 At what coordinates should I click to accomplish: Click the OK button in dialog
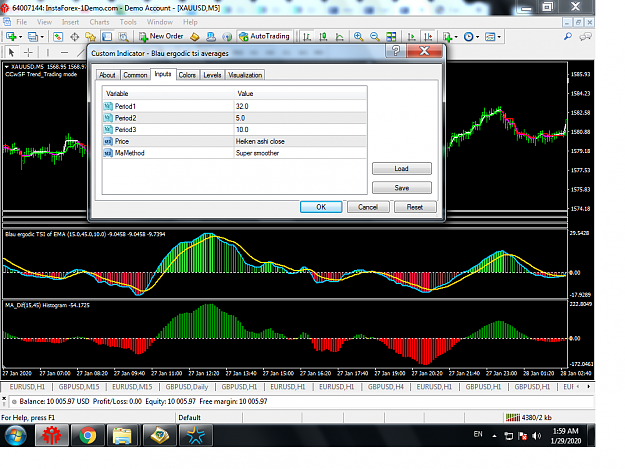tap(321, 207)
